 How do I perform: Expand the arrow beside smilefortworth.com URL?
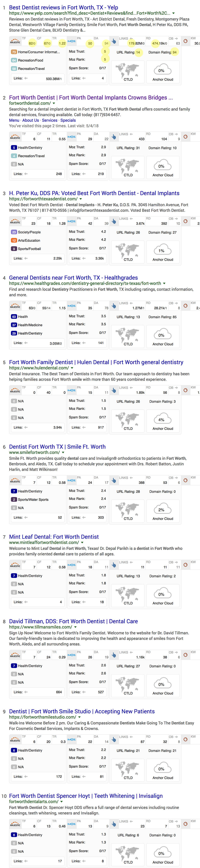coord(63,453)
